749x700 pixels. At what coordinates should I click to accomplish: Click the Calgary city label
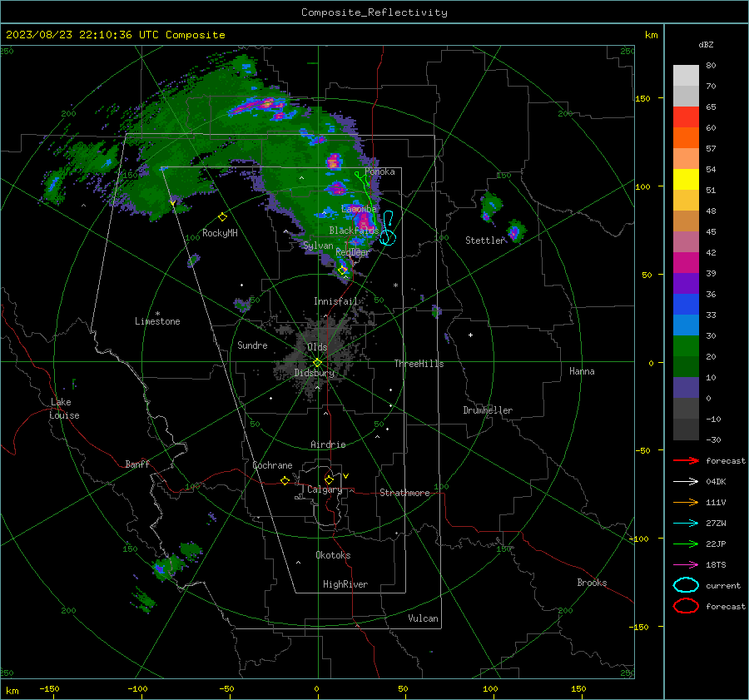click(x=325, y=489)
